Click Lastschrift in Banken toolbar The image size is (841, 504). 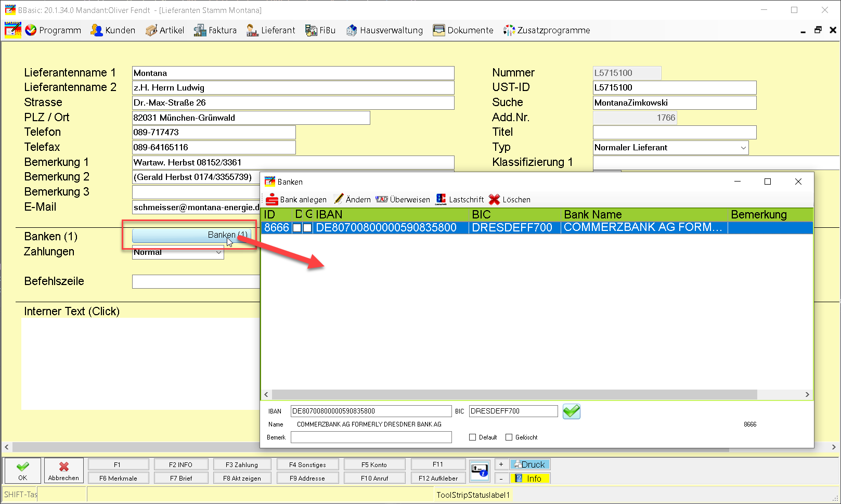460,199
